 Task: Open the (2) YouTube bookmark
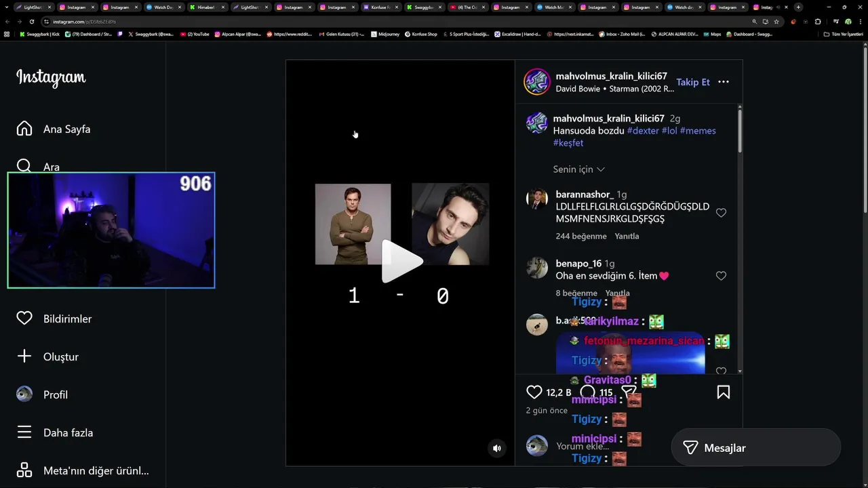(194, 34)
